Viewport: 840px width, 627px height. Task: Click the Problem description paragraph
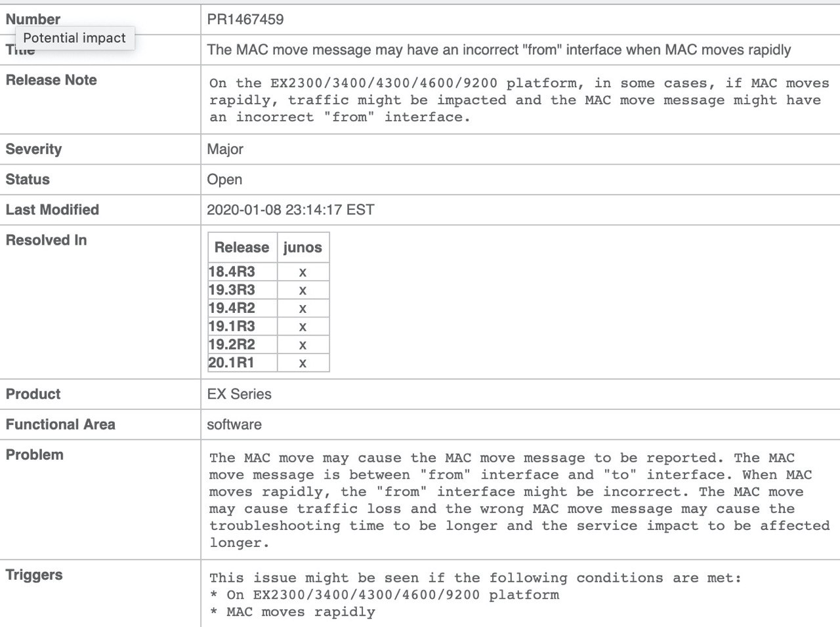520,500
